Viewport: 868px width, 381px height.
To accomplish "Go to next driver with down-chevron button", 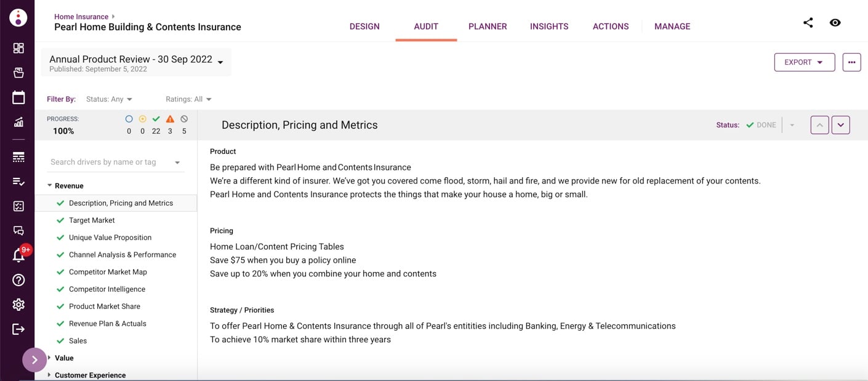I will point(840,125).
